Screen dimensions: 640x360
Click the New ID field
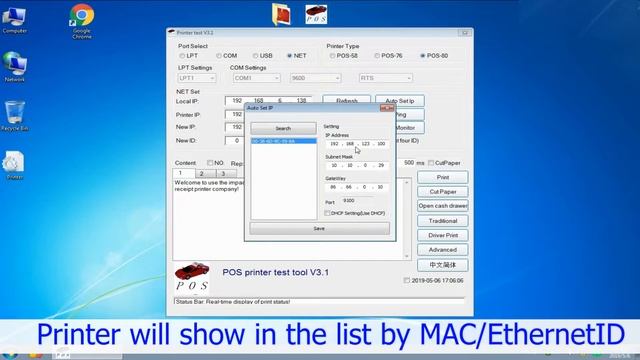click(235, 140)
